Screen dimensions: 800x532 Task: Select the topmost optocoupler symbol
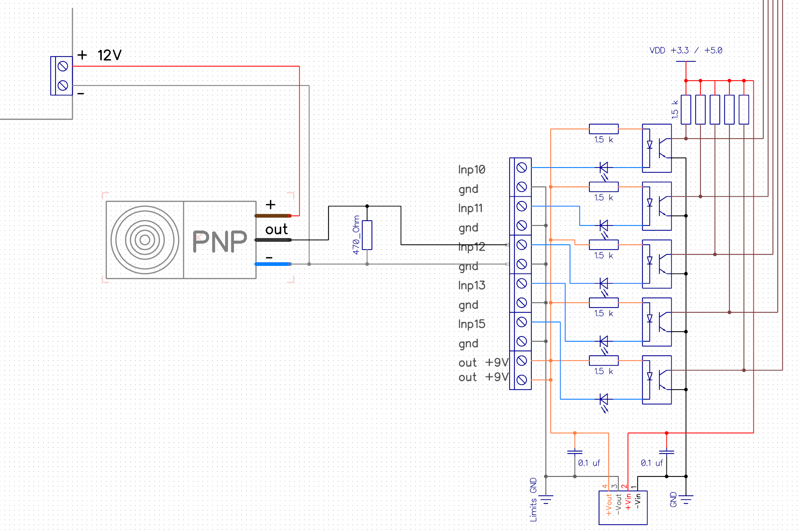(657, 148)
